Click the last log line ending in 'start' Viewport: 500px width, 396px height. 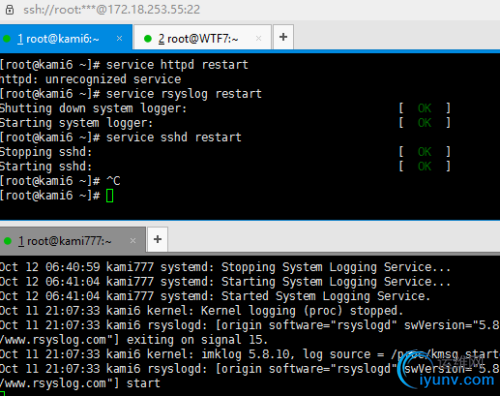click(x=80, y=383)
